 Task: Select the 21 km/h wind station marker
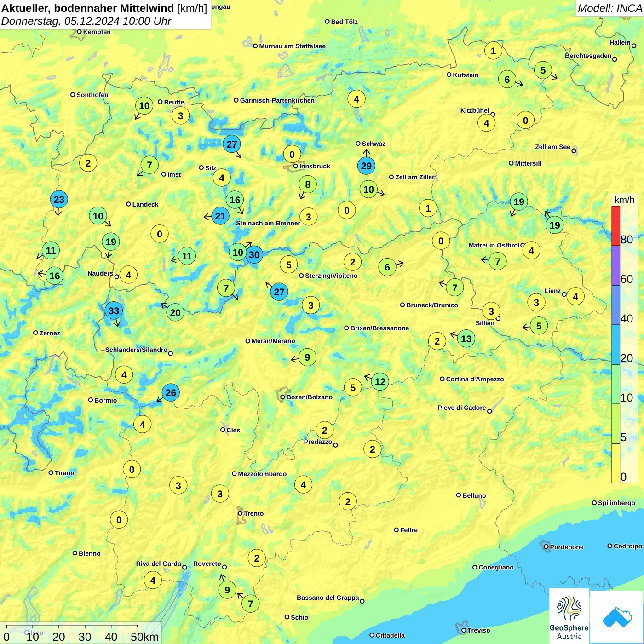[221, 216]
